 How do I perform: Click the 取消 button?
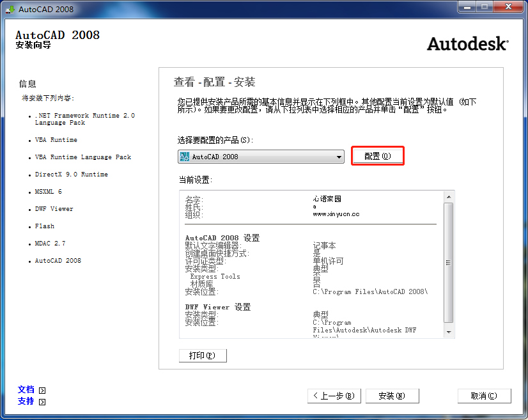pyautogui.click(x=484, y=396)
